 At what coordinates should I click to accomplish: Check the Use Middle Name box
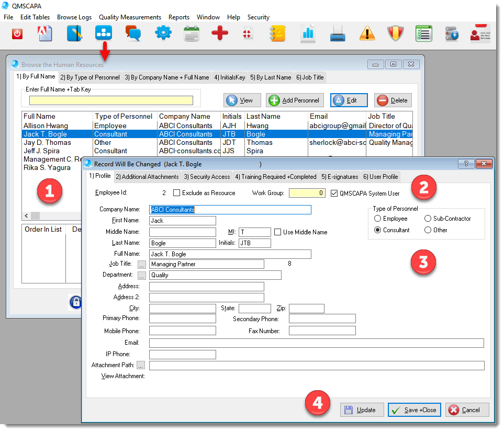[x=278, y=232]
